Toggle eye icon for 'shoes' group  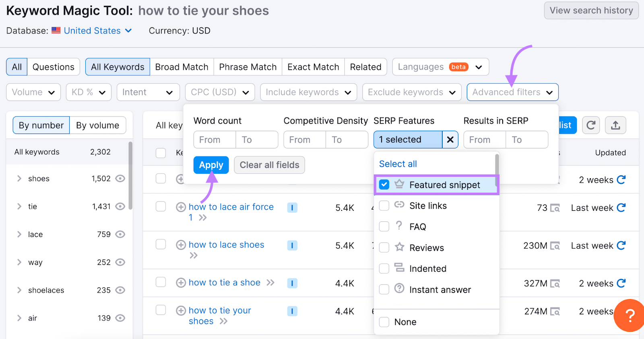coord(120,179)
